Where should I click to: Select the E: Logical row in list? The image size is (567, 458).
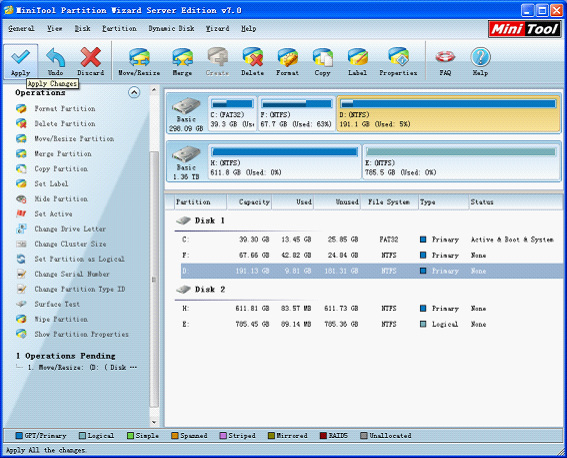pos(372,324)
